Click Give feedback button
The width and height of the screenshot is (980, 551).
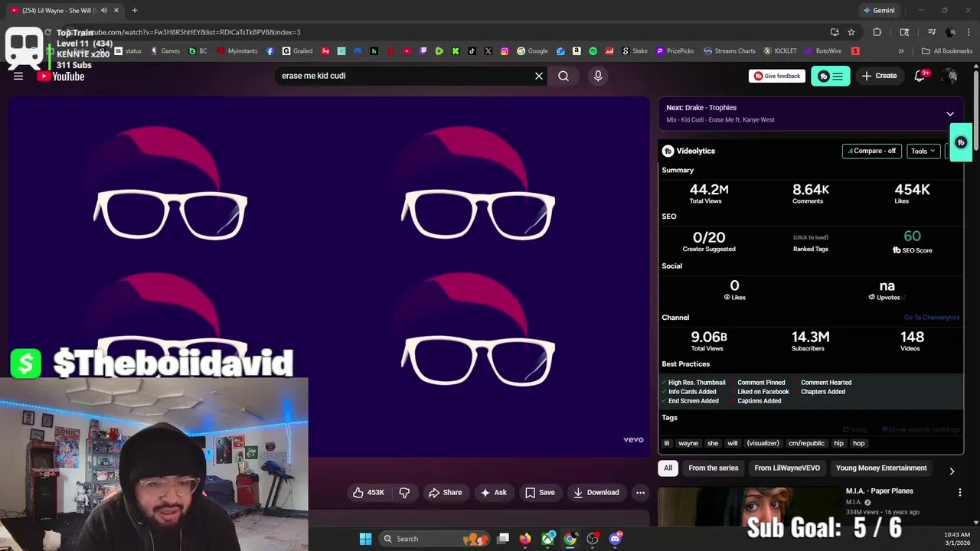[777, 76]
